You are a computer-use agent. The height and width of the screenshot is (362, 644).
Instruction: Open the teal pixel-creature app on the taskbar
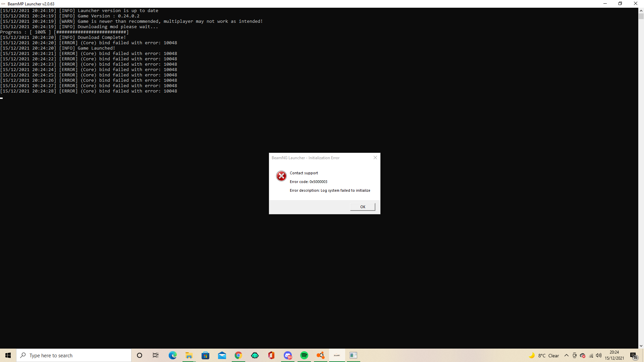tap(255, 355)
